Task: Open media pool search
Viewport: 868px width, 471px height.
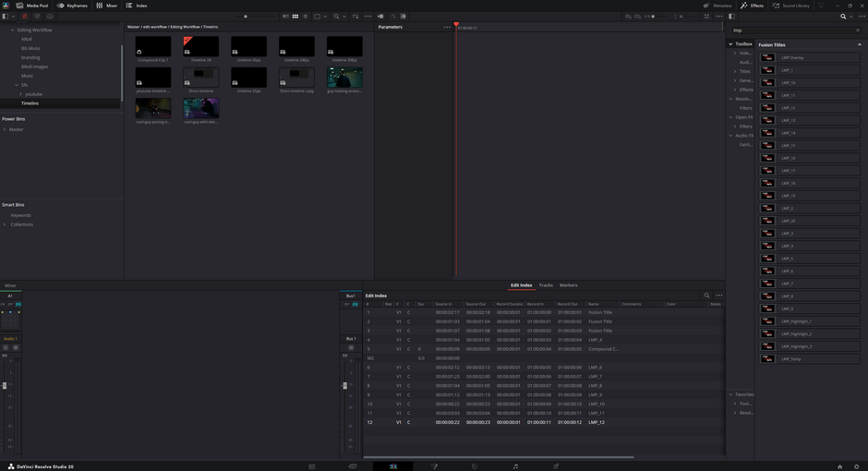Action: pos(336,17)
